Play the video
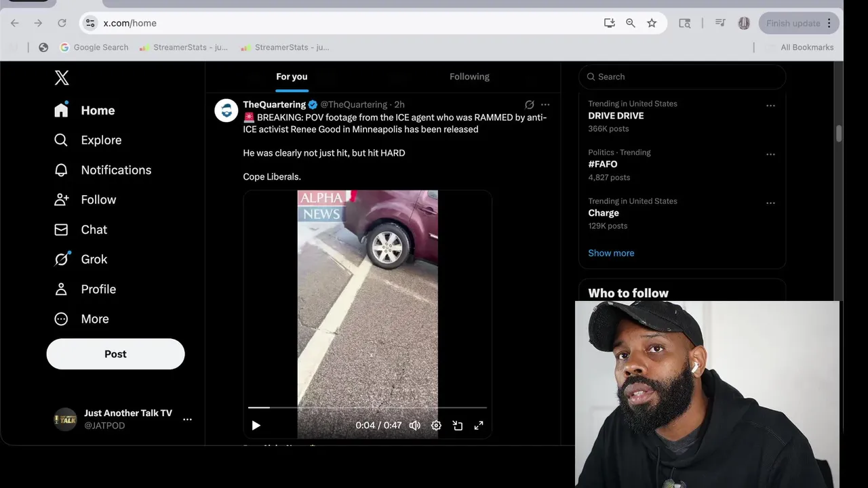The image size is (868, 488). 256,426
